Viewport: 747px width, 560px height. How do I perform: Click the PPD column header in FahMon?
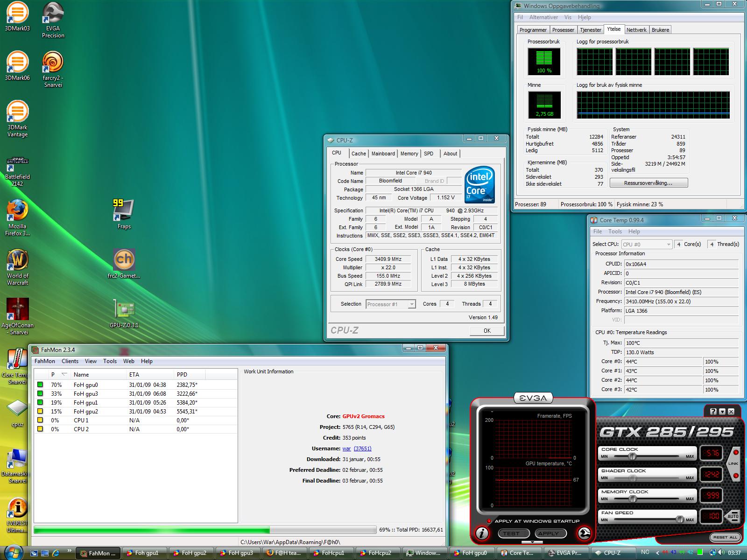(190, 374)
